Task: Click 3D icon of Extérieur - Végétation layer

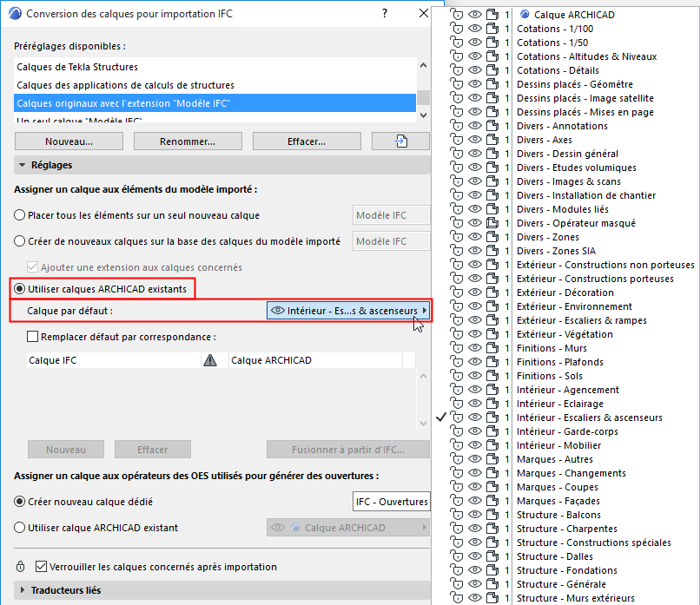Action: coord(492,334)
